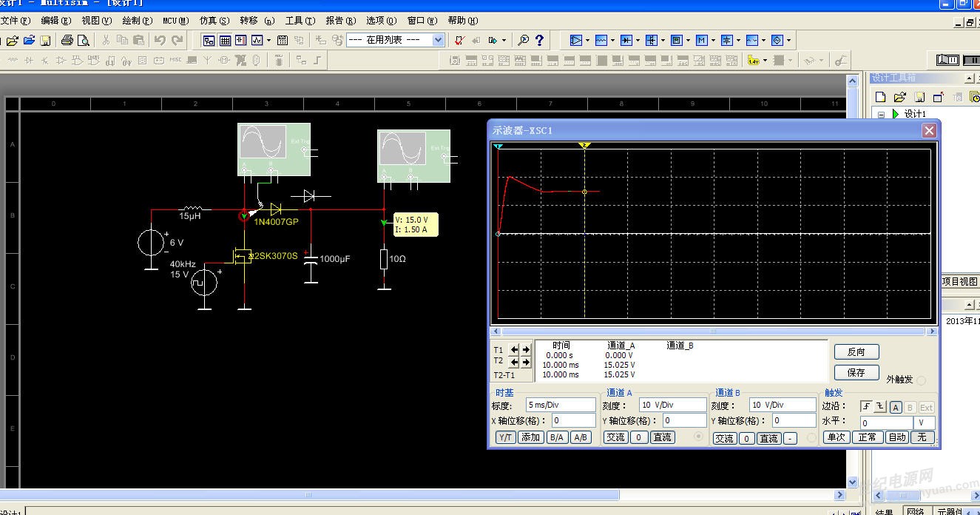980x515 pixels.
Task: Click the 无 none trigger button
Action: pyautogui.click(x=922, y=437)
